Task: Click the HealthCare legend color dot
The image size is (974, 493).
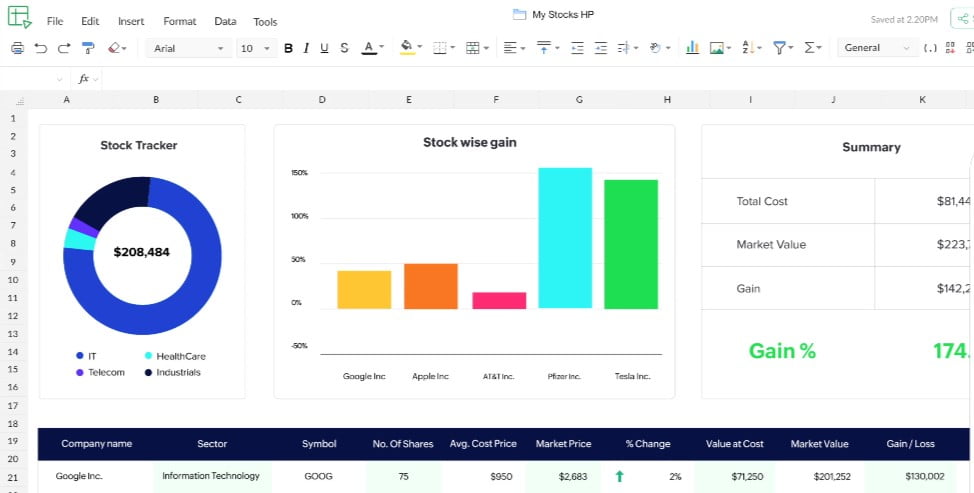Action: [148, 356]
